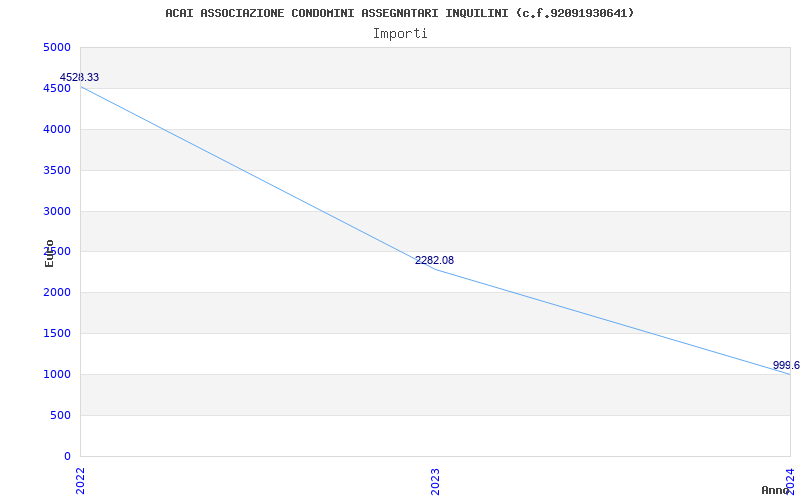Click the y-axis value 1000
The height and width of the screenshot is (500, 800).
[57, 374]
